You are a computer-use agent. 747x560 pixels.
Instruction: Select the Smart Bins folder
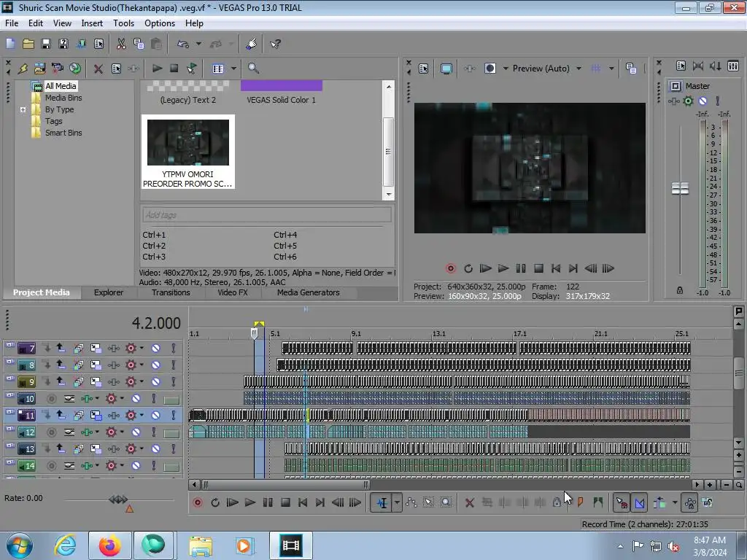(63, 133)
